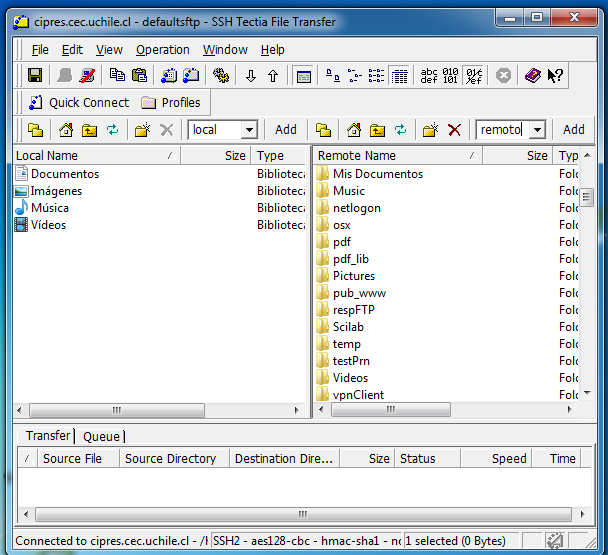
Task: Go to the remote home folder icon
Action: coord(354,130)
